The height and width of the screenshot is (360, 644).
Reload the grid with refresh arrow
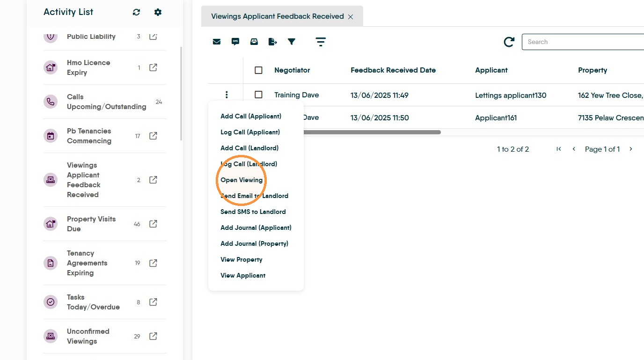coord(509,42)
